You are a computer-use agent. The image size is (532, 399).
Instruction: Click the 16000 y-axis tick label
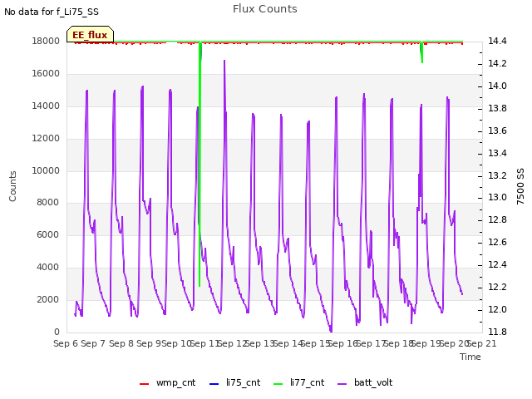pos(46,74)
